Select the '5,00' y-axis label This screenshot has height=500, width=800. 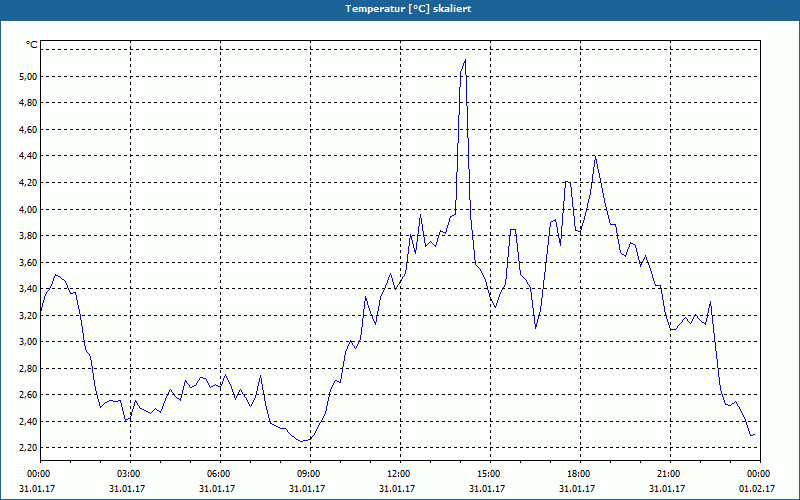tap(28, 77)
